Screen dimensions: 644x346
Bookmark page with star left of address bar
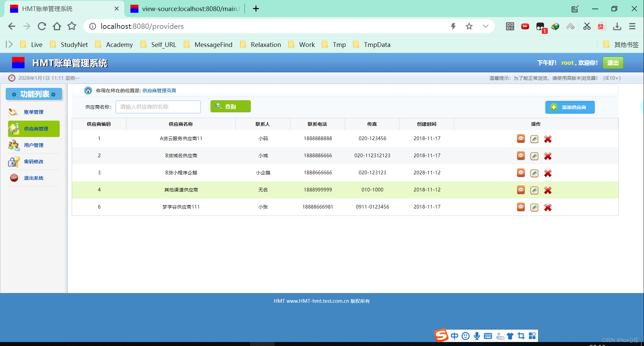click(x=72, y=26)
